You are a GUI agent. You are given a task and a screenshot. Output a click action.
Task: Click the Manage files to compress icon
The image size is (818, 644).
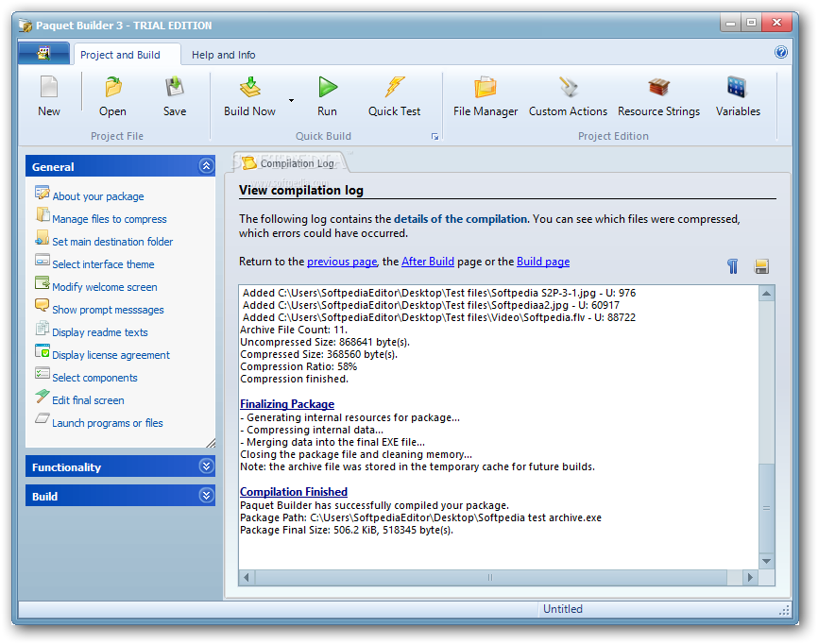point(43,215)
